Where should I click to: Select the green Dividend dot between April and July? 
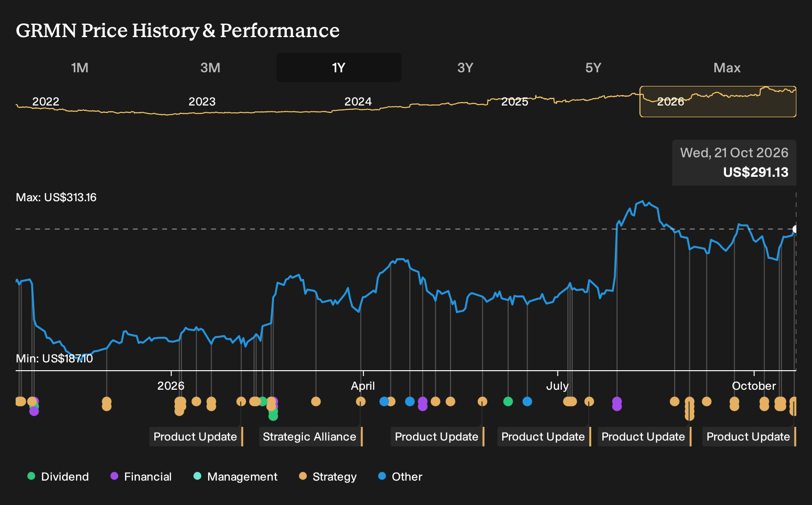pyautogui.click(x=508, y=401)
